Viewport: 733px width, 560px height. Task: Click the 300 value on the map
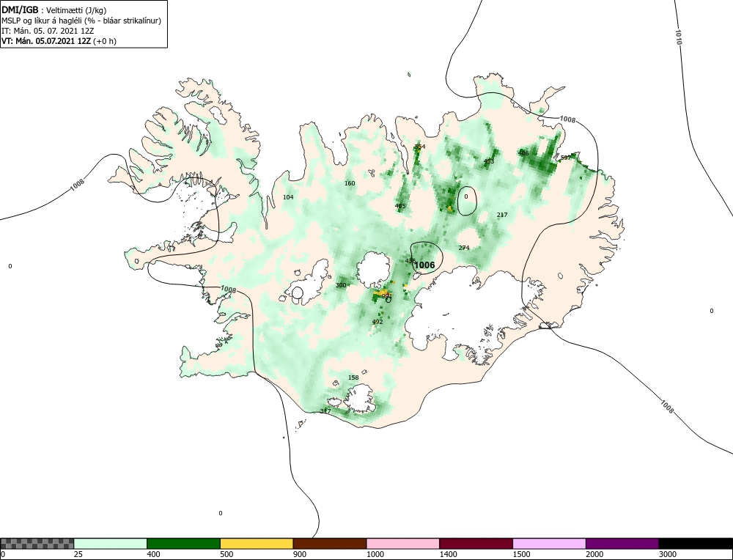tap(341, 285)
